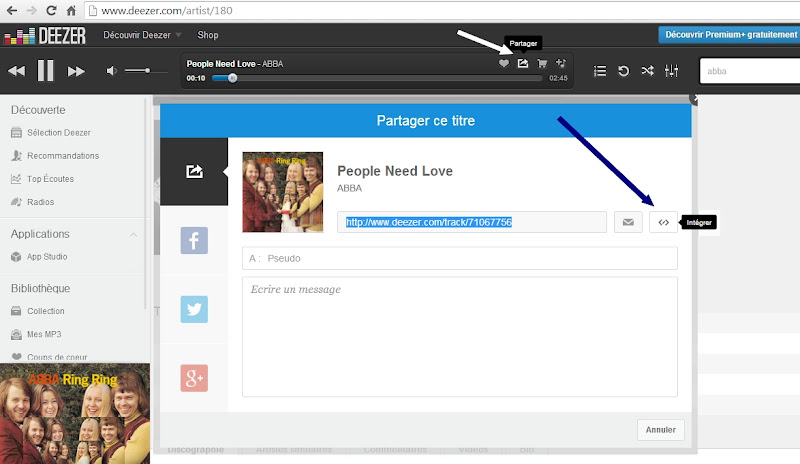
Task: Click the Partager share icon in player
Action: [x=523, y=63]
